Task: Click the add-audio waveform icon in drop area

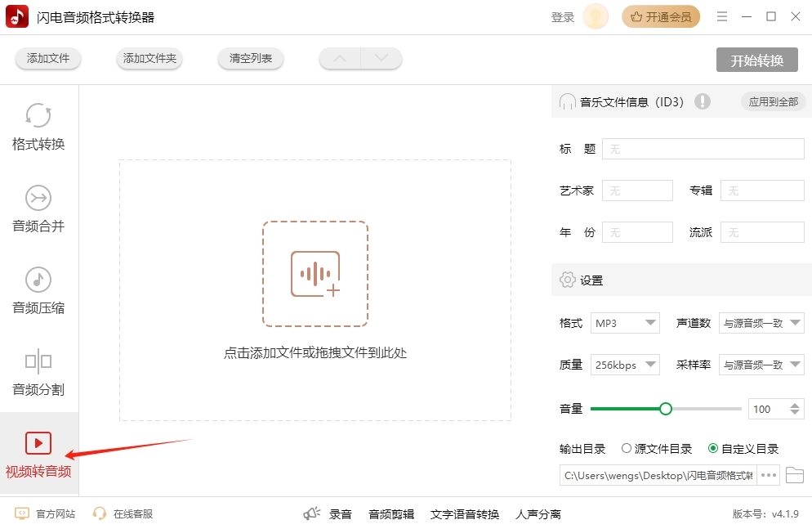Action: [x=315, y=274]
